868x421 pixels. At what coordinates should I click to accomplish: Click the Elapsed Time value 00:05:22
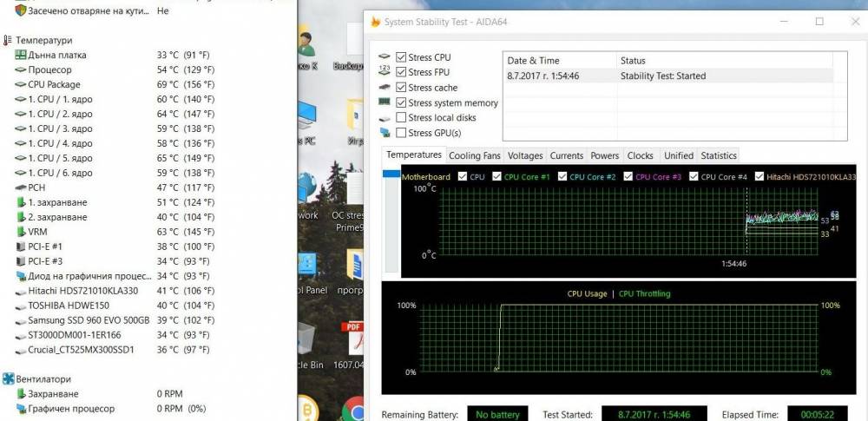click(817, 414)
